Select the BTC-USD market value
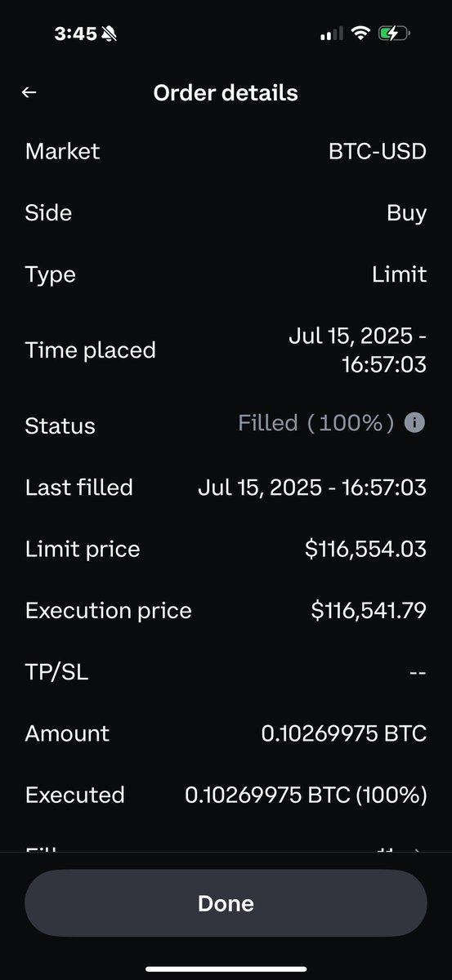Viewport: 452px width, 980px height. (x=378, y=151)
